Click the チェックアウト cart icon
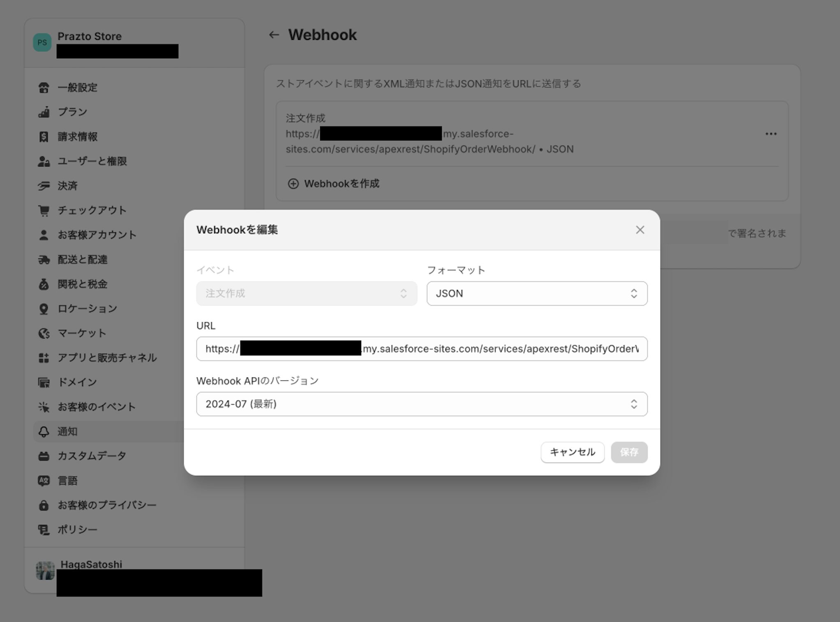 click(44, 210)
